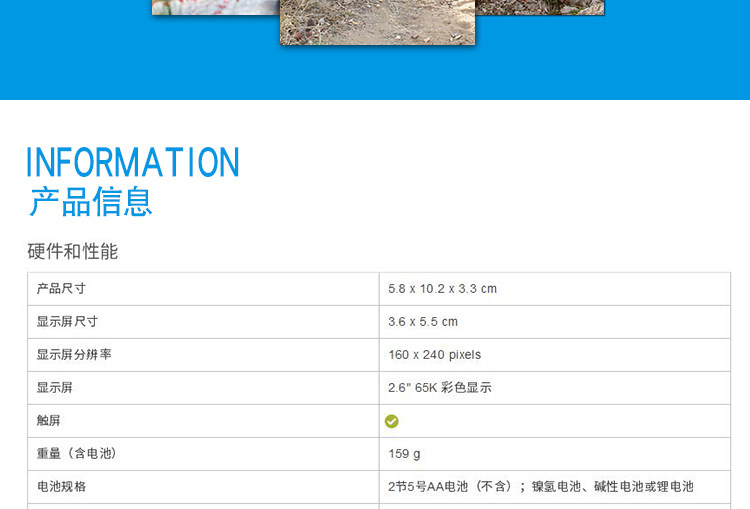This screenshot has width=750, height=509.
Task: Click the 显示屏尺寸 label cell
Action: click(x=203, y=322)
